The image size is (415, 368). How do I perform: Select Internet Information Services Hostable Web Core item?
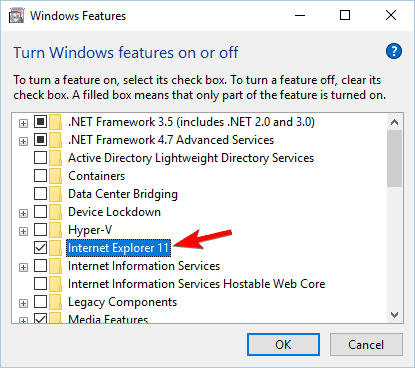point(196,284)
